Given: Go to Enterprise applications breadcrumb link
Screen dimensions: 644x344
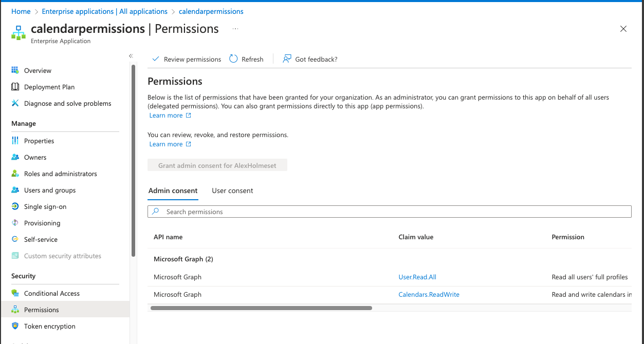Looking at the screenshot, I should coord(104,11).
